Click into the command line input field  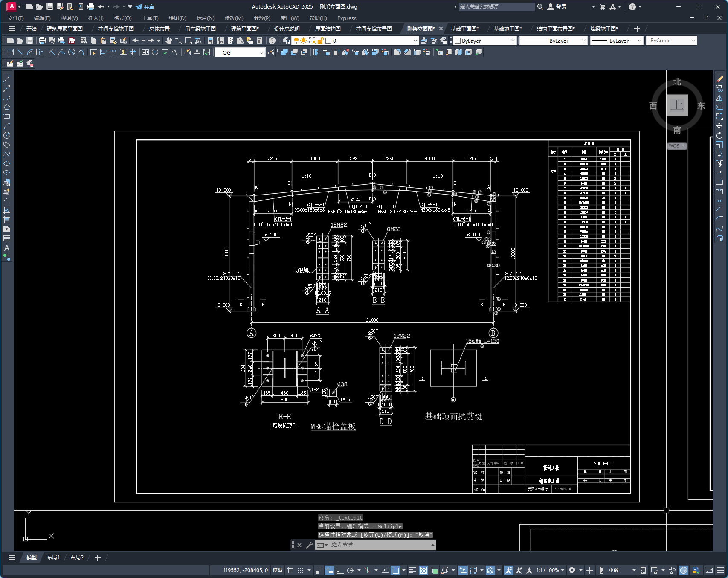pyautogui.click(x=380, y=545)
